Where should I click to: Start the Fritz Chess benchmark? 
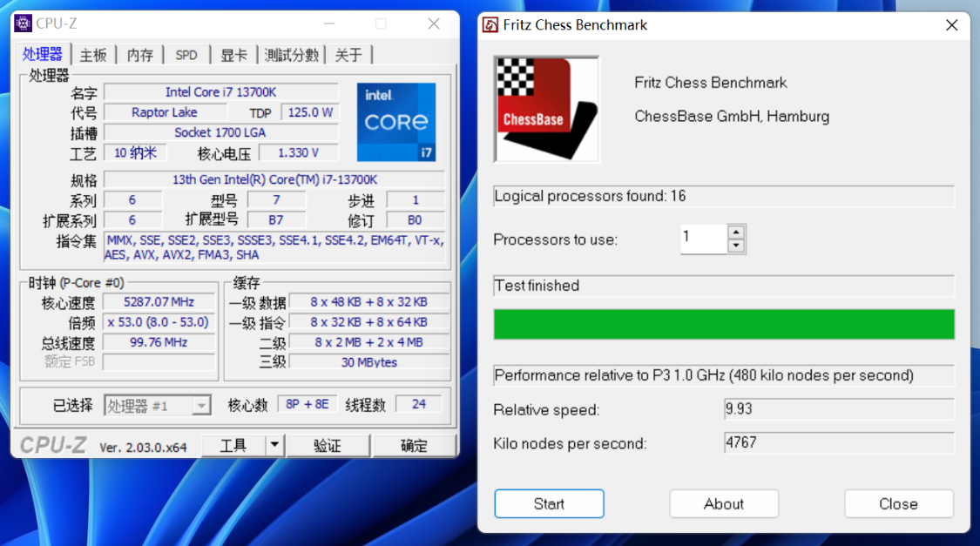pos(549,503)
